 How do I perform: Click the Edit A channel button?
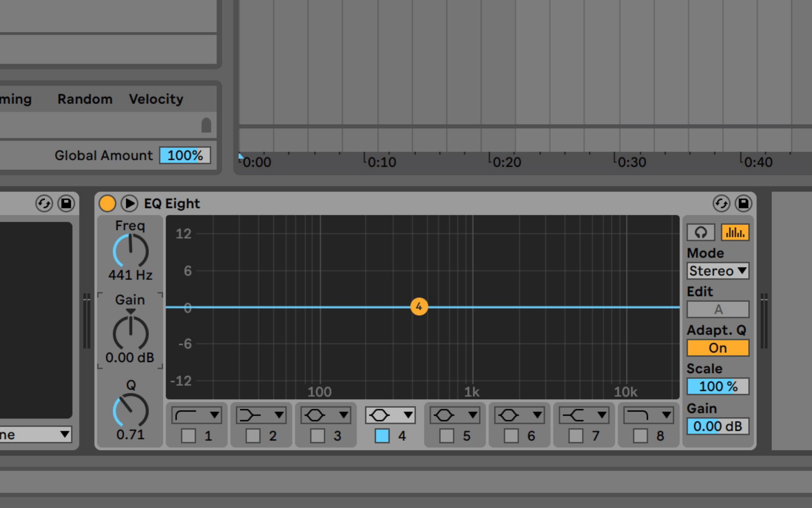click(x=718, y=309)
